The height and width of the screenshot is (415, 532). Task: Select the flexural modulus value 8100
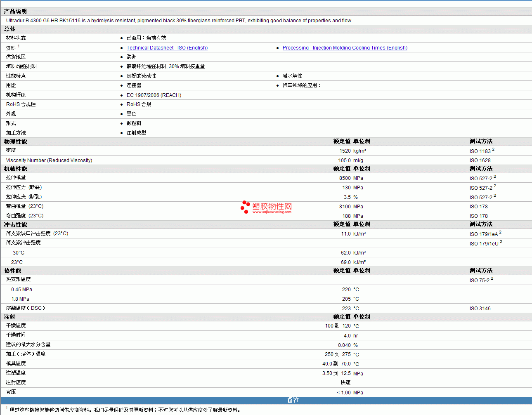point(345,207)
